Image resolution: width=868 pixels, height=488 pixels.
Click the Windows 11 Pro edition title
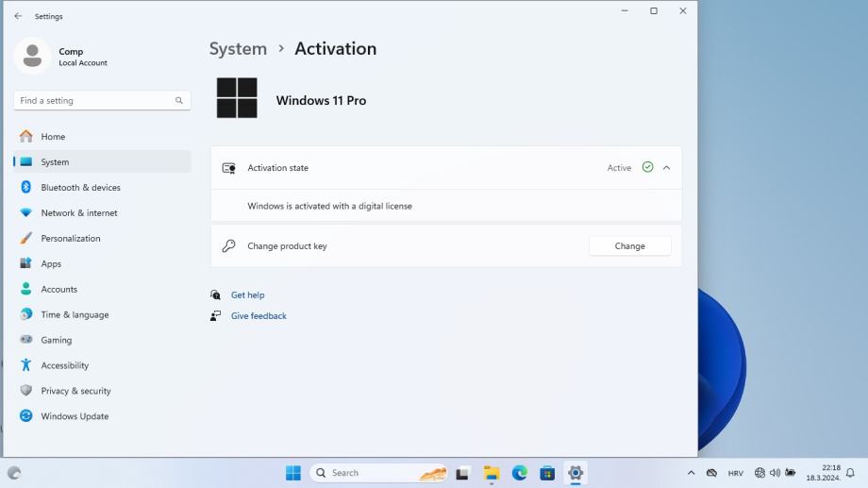321,101
